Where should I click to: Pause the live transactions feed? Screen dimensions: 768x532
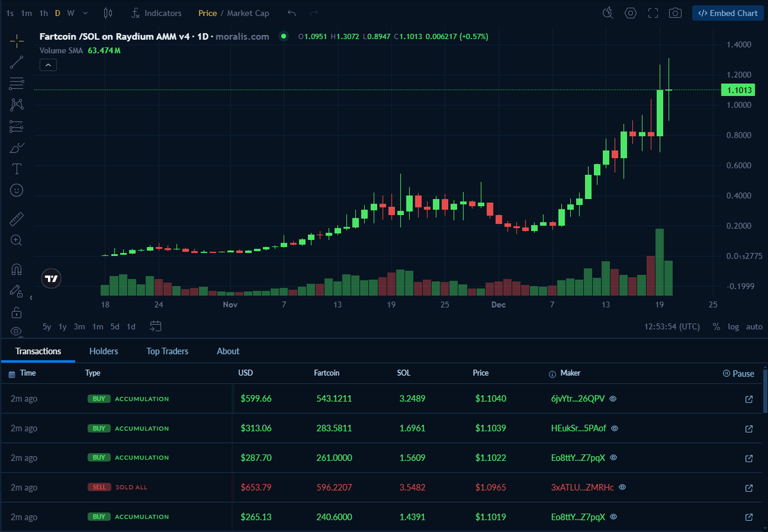738,373
